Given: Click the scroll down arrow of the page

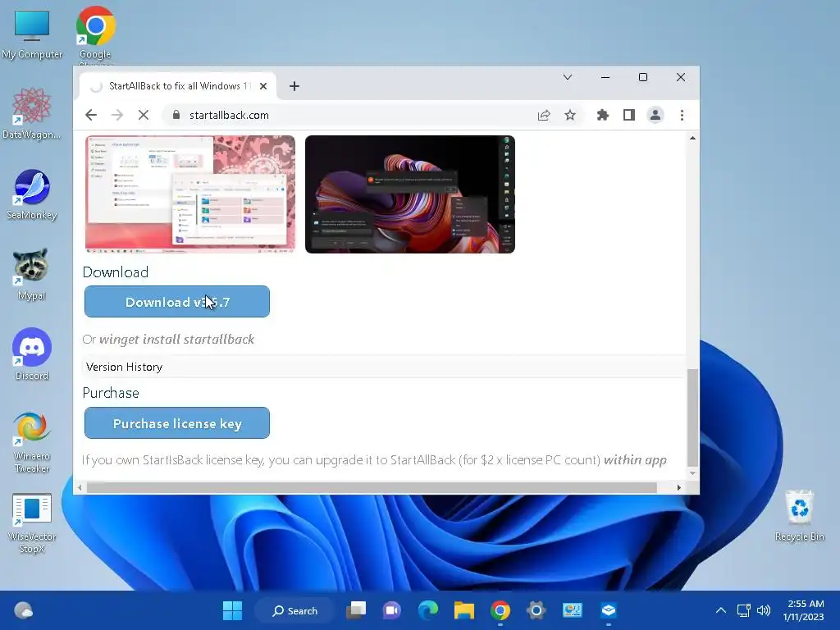Looking at the screenshot, I should coord(692,473).
